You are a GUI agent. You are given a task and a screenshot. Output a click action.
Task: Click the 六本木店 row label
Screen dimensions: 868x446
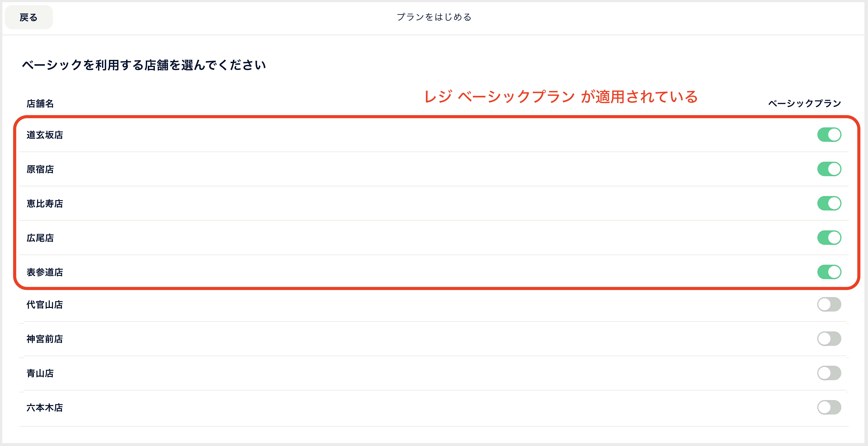pyautogui.click(x=45, y=408)
